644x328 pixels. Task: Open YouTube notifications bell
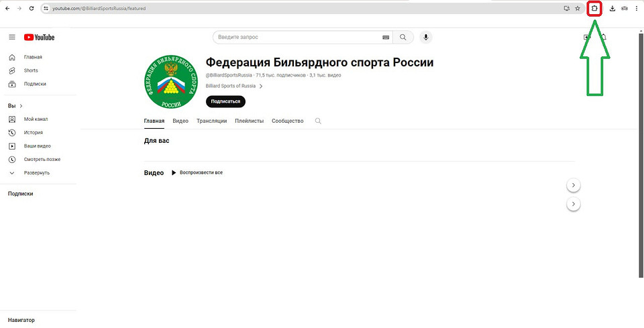pyautogui.click(x=604, y=38)
